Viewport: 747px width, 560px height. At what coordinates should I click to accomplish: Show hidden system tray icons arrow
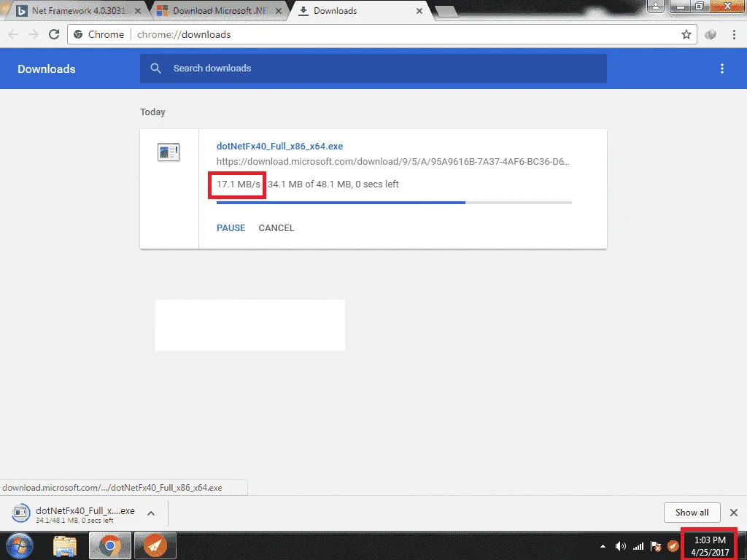tap(603, 546)
